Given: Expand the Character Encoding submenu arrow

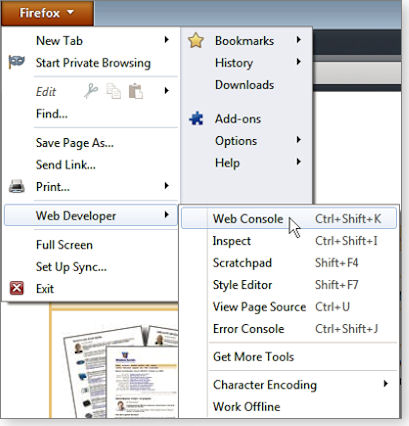Looking at the screenshot, I should 386,384.
